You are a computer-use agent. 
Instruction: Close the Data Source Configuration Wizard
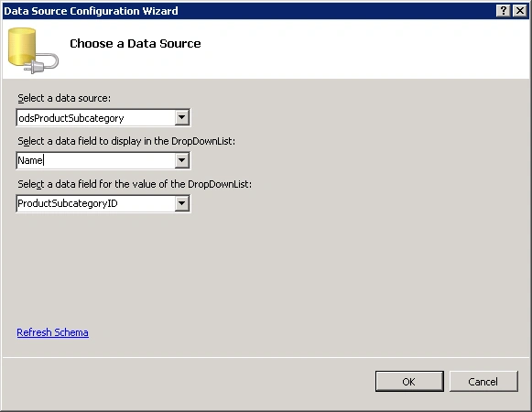click(520, 11)
